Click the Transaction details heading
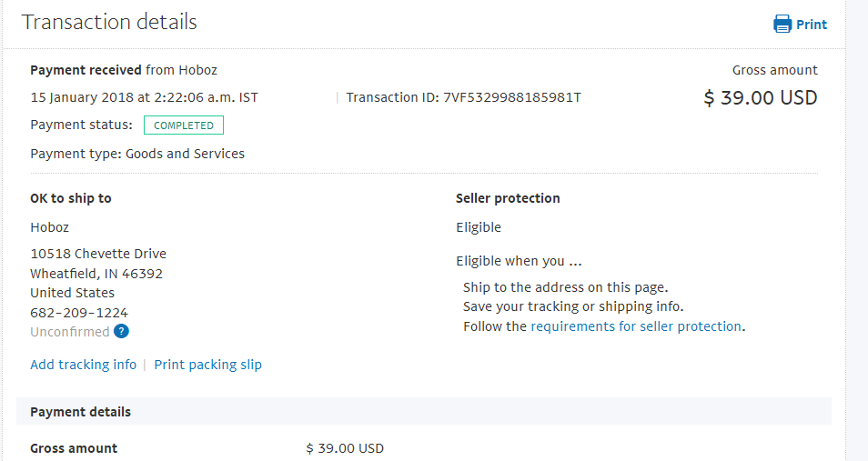 (109, 23)
